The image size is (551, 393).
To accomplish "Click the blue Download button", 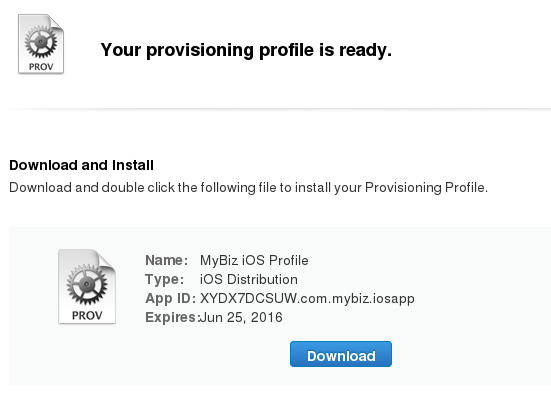I will point(341,354).
